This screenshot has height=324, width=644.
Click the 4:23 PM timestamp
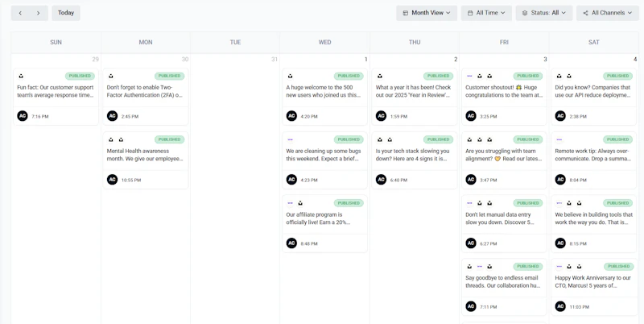[309, 180]
